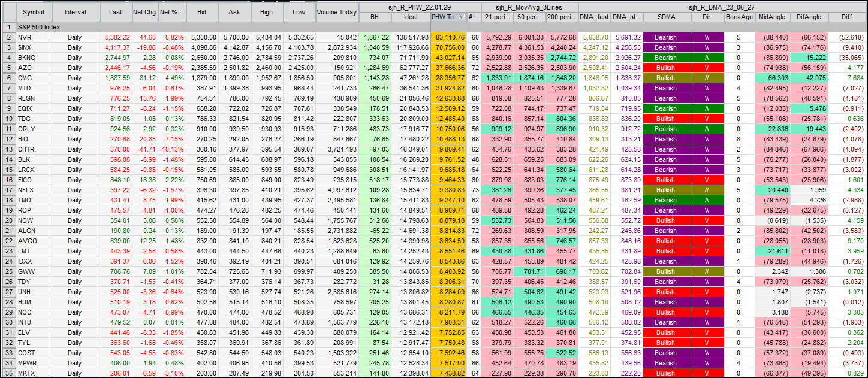Viewport: 868px width, 378px height.
Task: Sort by the High column header
Action: click(x=267, y=12)
